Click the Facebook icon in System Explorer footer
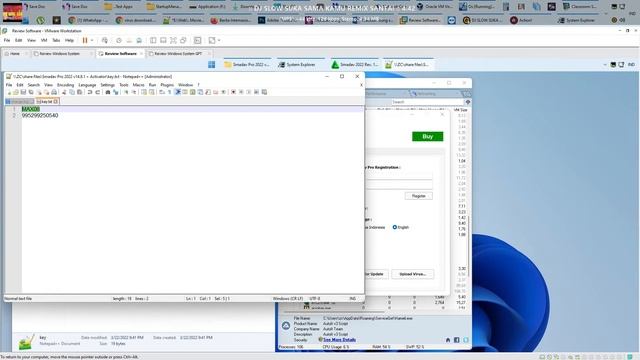Viewport: 640px width, 360px height. pos(457,340)
